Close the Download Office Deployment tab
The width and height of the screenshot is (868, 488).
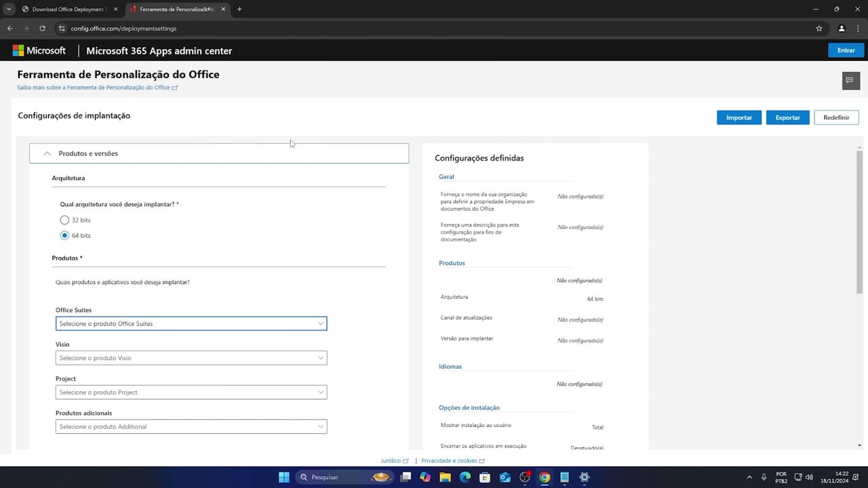(115, 9)
